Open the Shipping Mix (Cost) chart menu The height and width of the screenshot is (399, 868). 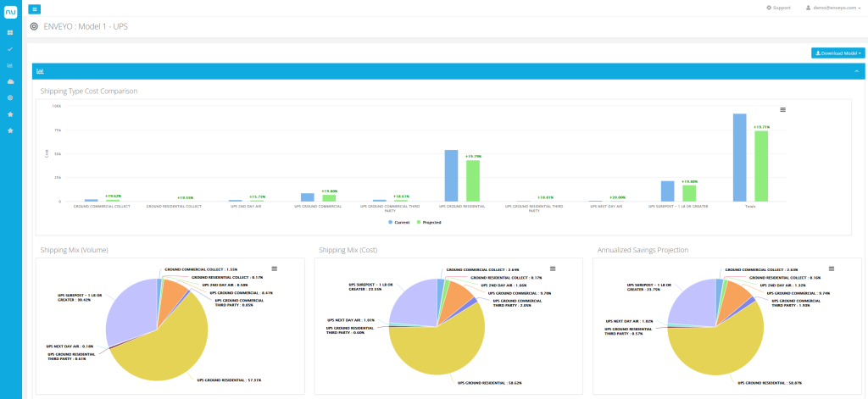552,268
